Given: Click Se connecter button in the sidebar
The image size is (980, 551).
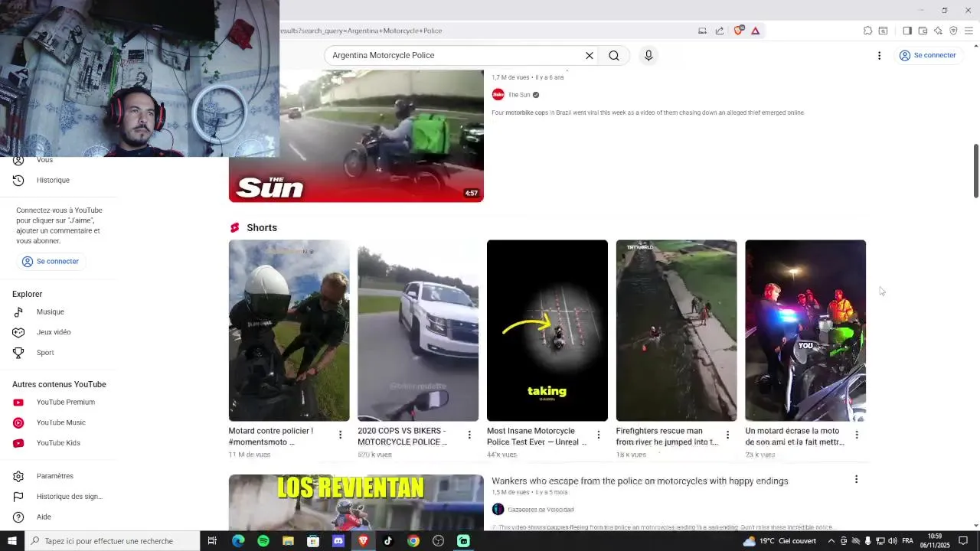Looking at the screenshot, I should coord(51,262).
